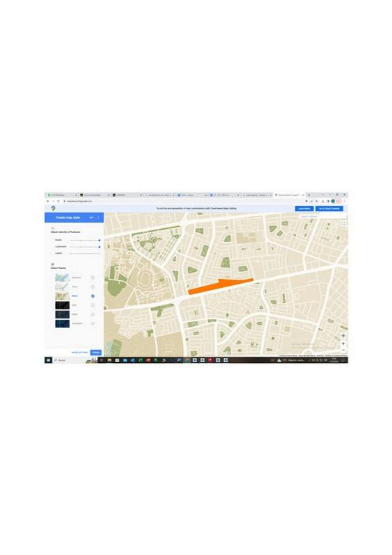Click the Google Maps pin logo
The height and width of the screenshot is (555, 392).
click(x=53, y=209)
